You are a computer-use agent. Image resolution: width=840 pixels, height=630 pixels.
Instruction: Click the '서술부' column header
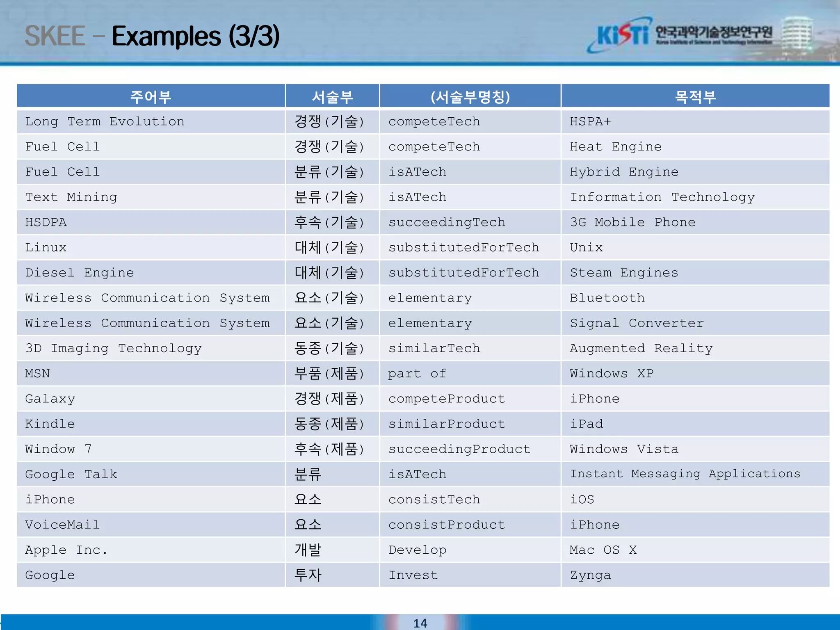pyautogui.click(x=332, y=96)
